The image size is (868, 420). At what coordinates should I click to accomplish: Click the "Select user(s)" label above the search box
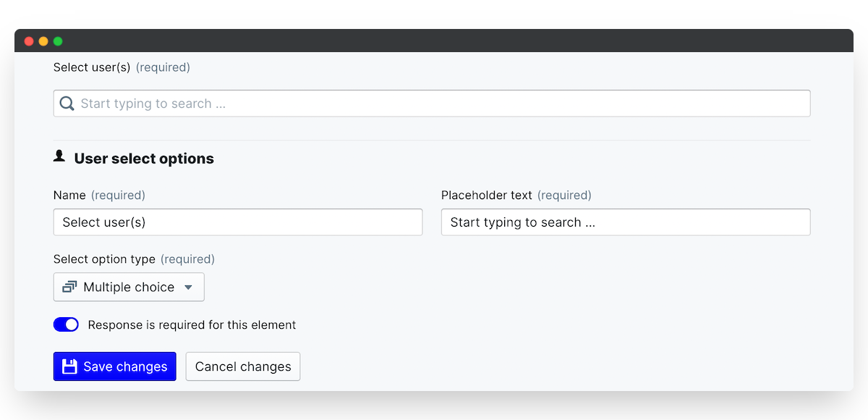[x=92, y=67]
